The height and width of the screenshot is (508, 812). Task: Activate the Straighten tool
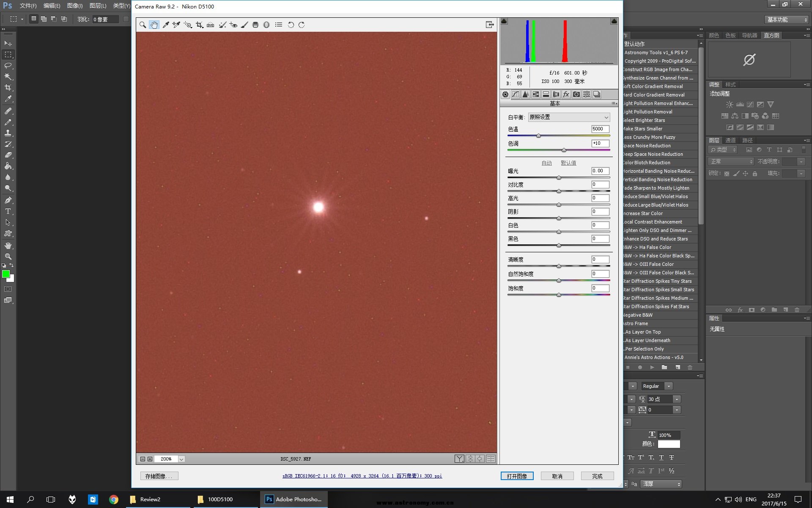tap(210, 25)
